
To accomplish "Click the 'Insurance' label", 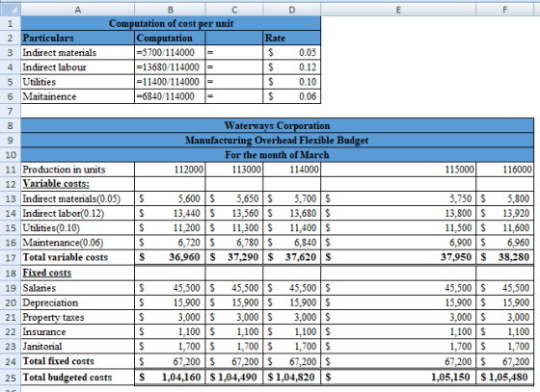I will pyautogui.click(x=78, y=332).
